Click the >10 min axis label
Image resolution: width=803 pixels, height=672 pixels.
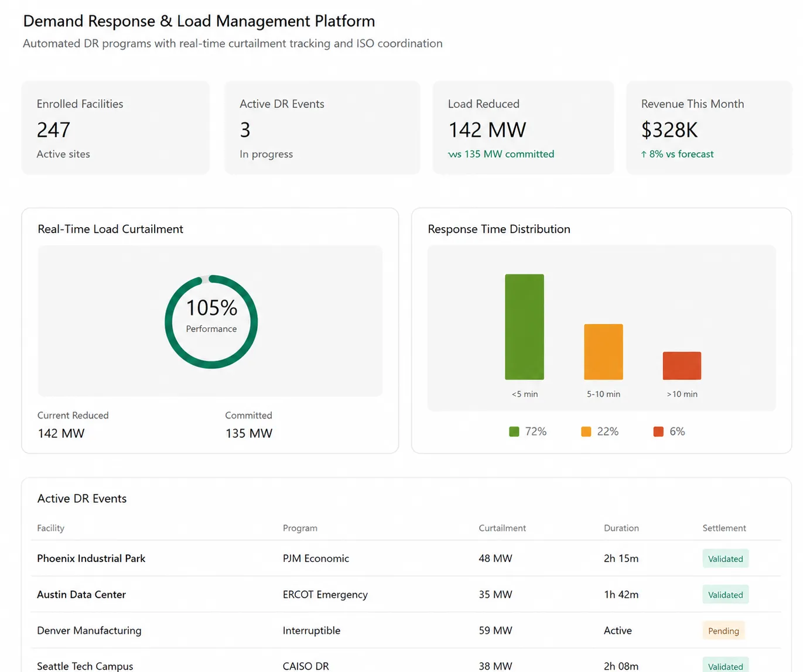click(682, 394)
